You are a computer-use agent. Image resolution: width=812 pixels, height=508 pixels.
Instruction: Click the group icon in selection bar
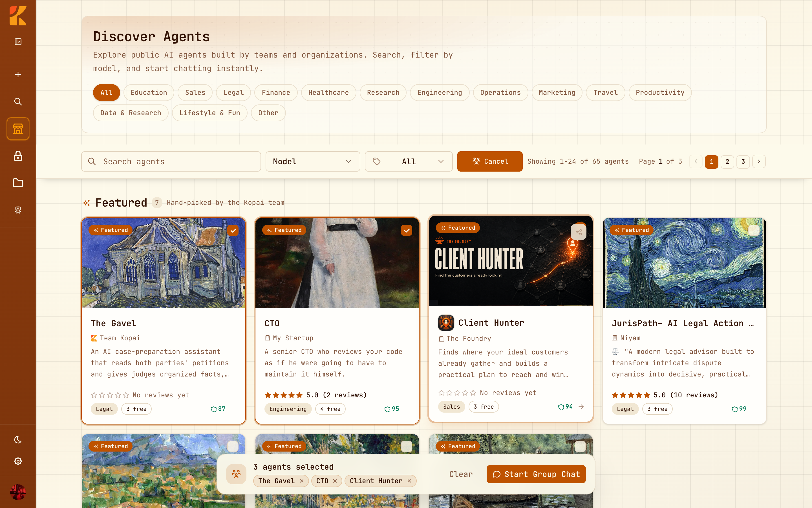[236, 474]
